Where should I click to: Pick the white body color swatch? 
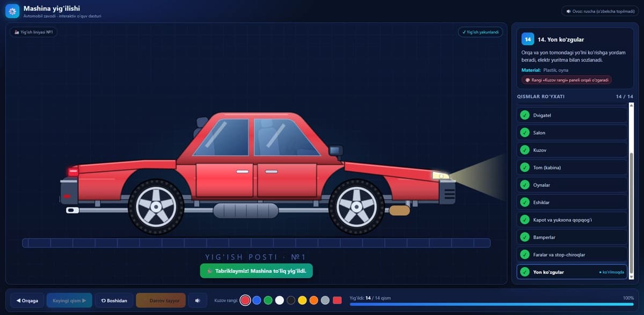279,301
